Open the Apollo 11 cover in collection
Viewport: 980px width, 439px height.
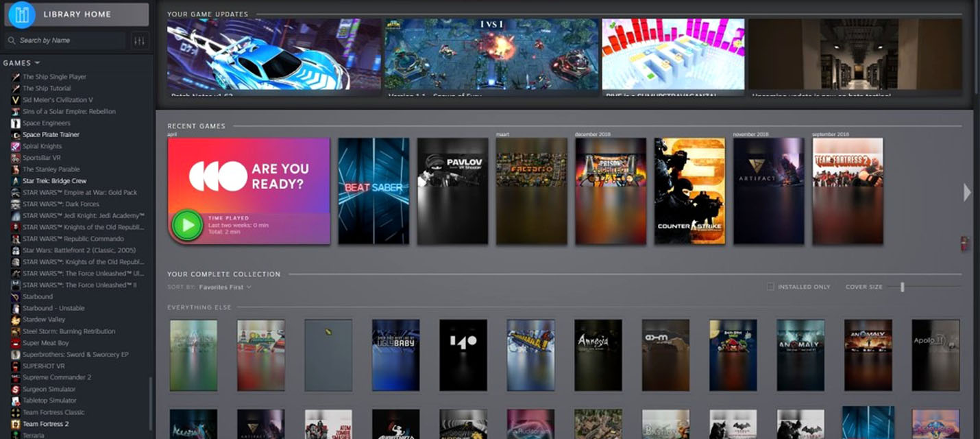click(x=935, y=355)
